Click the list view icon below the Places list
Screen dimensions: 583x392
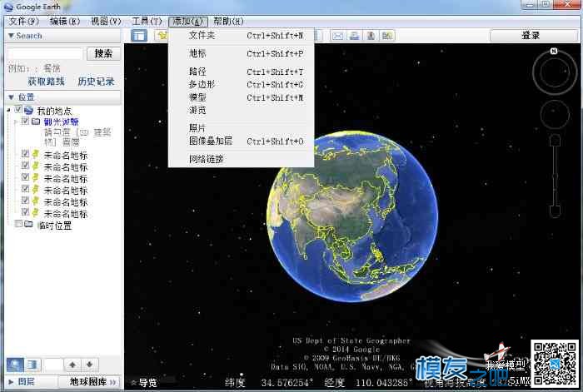click(32, 365)
